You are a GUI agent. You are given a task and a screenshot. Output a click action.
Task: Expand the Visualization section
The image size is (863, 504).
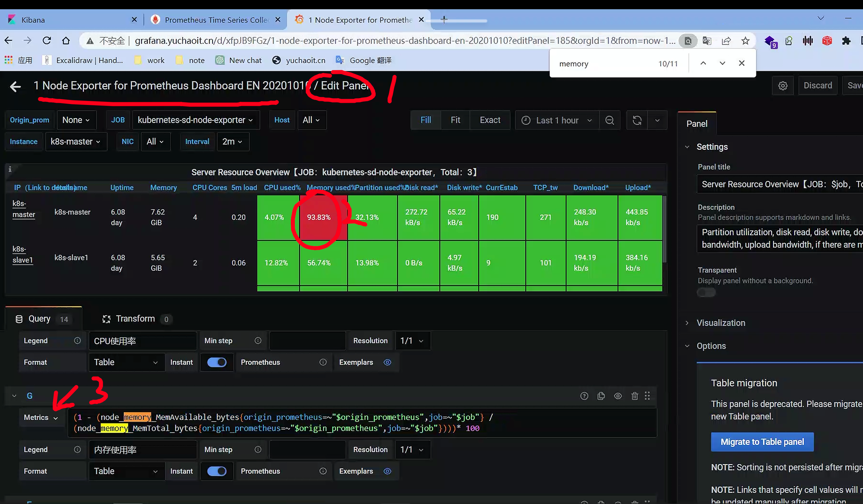click(721, 323)
